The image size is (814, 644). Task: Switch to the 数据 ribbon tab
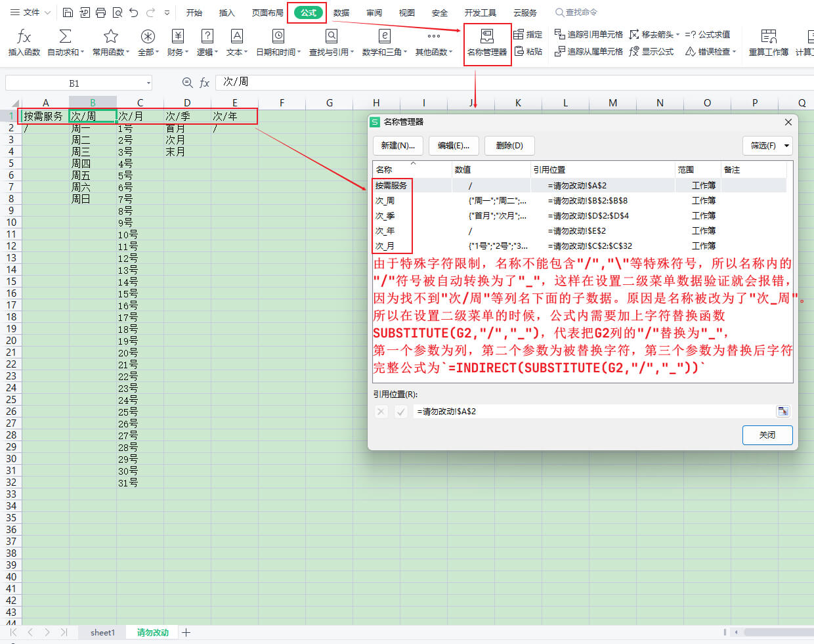coord(340,12)
